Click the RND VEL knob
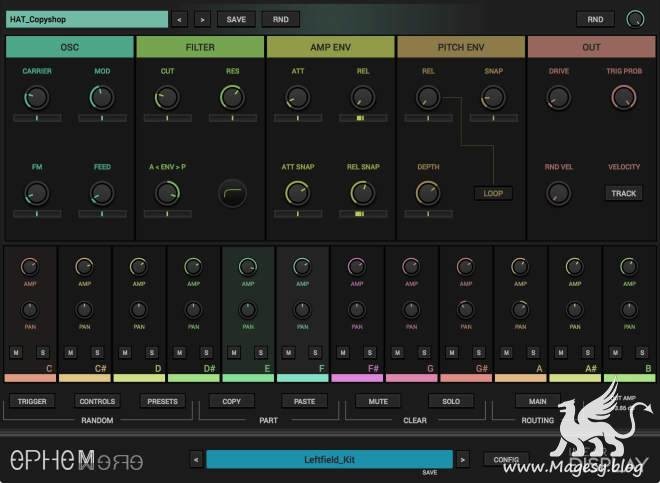The width and height of the screenshot is (660, 483). (559, 193)
